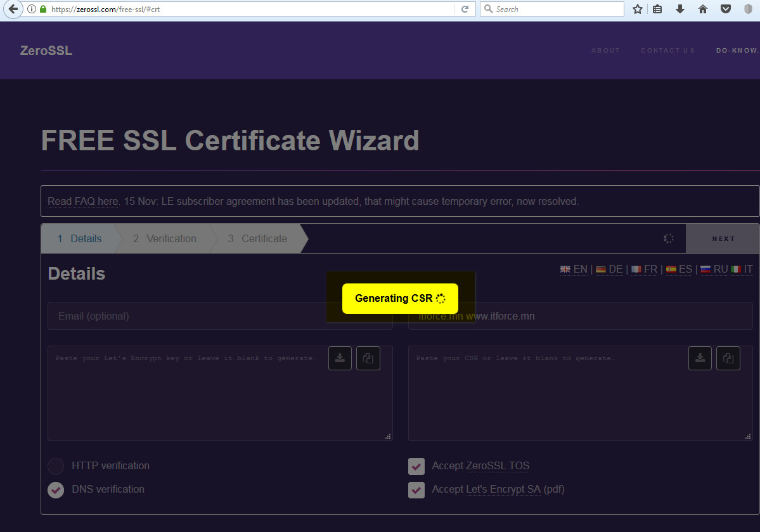Open the CONTACT US menu item
This screenshot has width=760, height=532.
(x=667, y=51)
